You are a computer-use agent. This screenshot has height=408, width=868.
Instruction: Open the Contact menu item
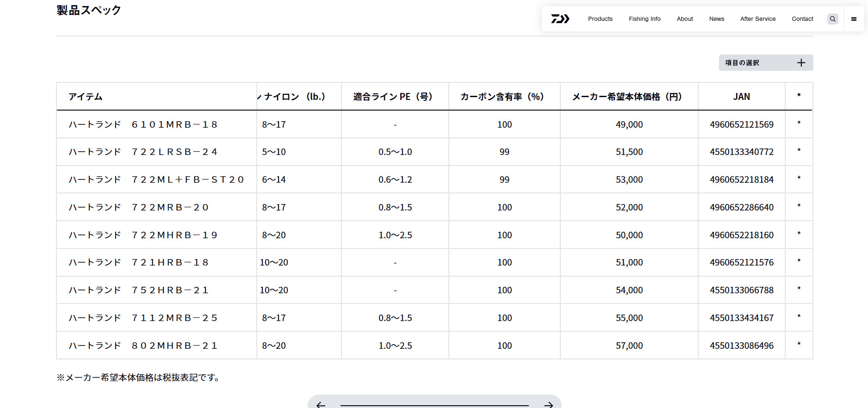pyautogui.click(x=802, y=19)
